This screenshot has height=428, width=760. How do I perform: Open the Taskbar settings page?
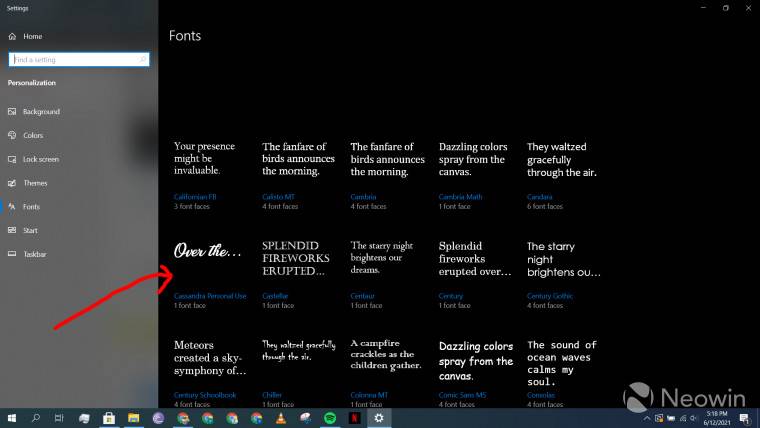click(x=35, y=255)
